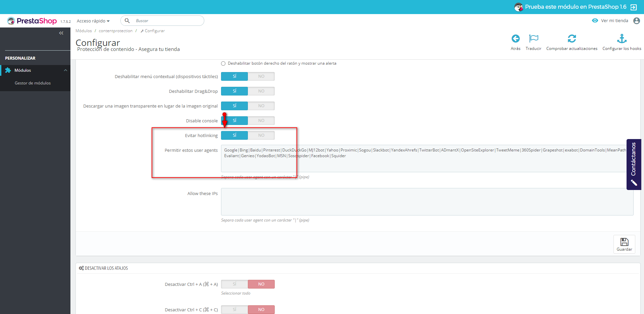Click the Módulos puzzle piece icon
Image resolution: width=644 pixels, height=314 pixels.
tap(8, 70)
